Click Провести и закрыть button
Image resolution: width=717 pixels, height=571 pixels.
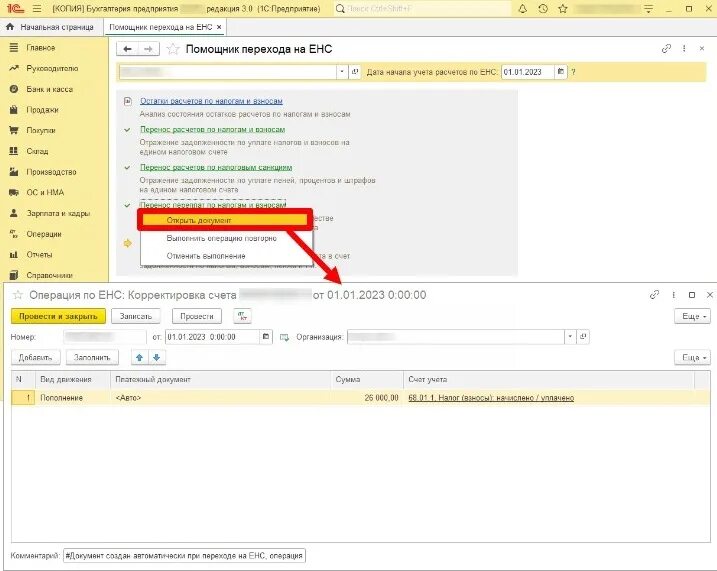pyautogui.click(x=58, y=316)
